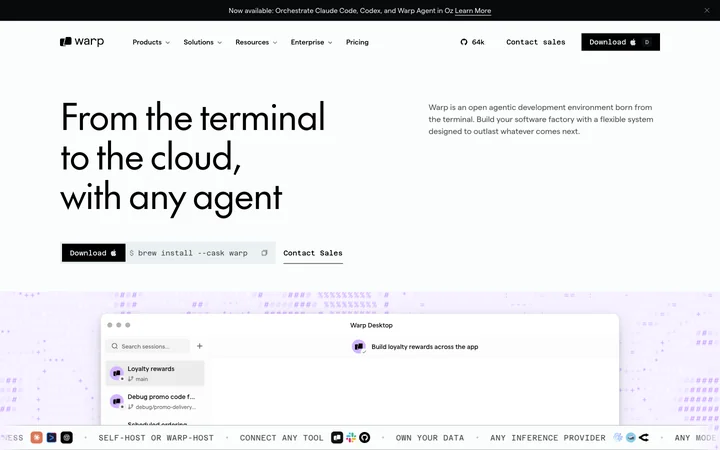Click the Apple logo in the hero Download button
The width and height of the screenshot is (720, 450).
coord(113,253)
